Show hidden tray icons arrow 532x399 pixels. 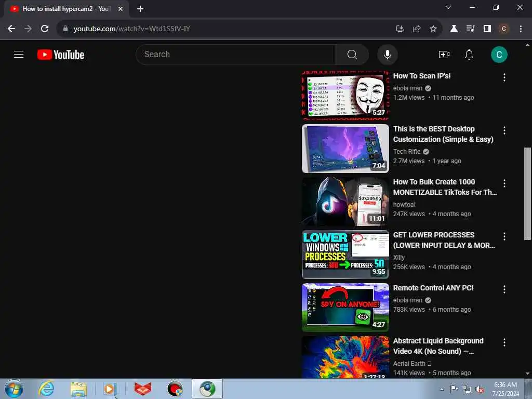(442, 389)
